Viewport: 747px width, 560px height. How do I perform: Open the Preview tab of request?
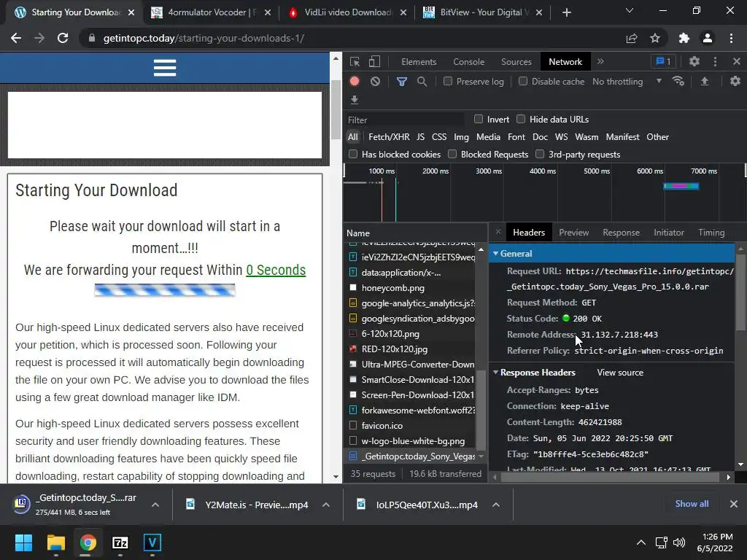[x=573, y=233]
